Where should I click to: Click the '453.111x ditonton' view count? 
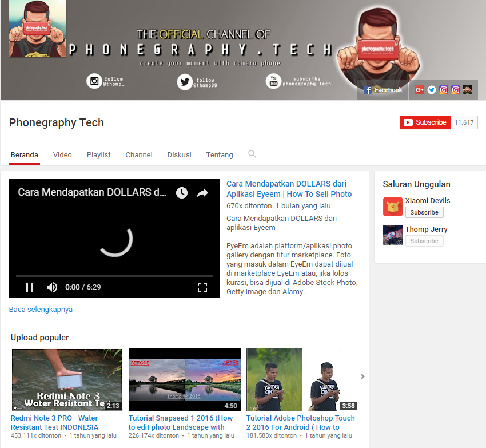[x=36, y=435]
